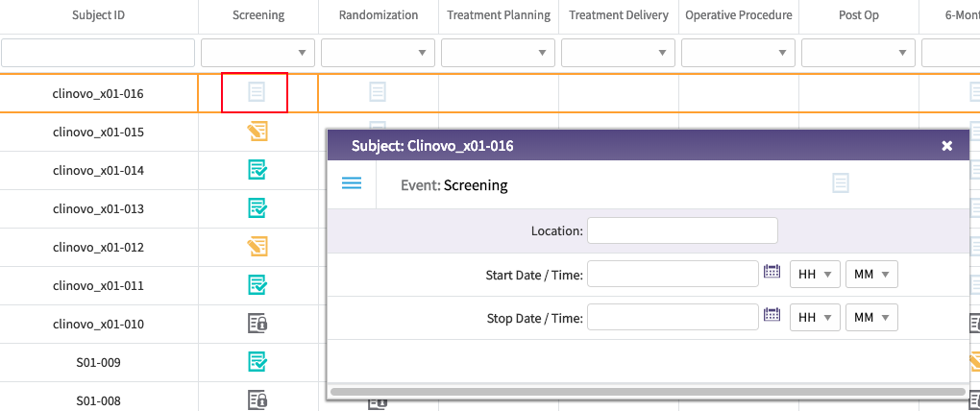The image size is (980, 411).
Task: Open Stop Time MM dropdown
Action: [871, 317]
